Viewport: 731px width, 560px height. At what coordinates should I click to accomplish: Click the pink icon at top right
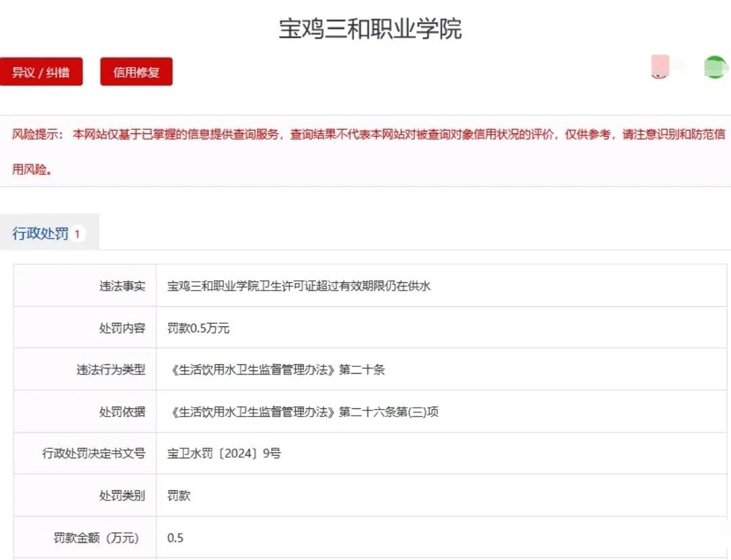pyautogui.click(x=659, y=68)
